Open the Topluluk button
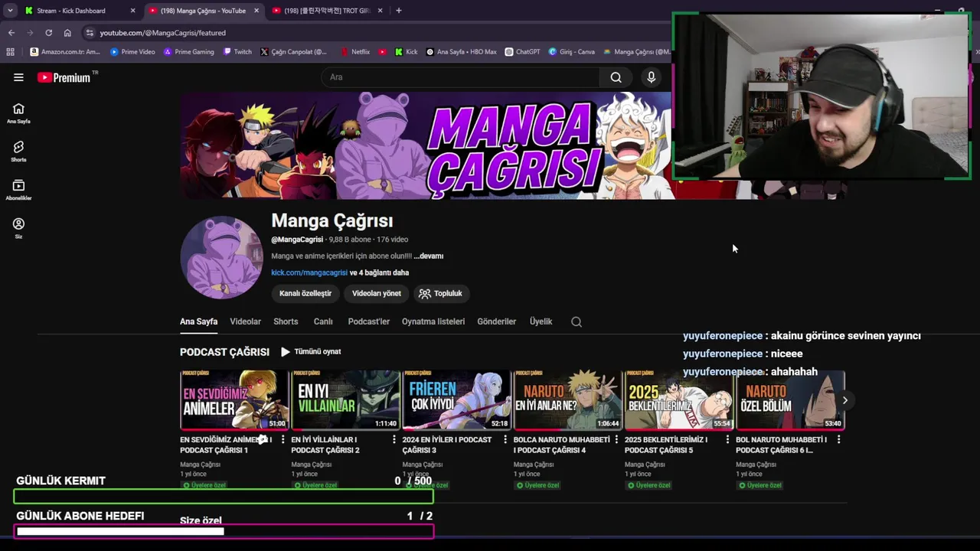 (x=441, y=293)
